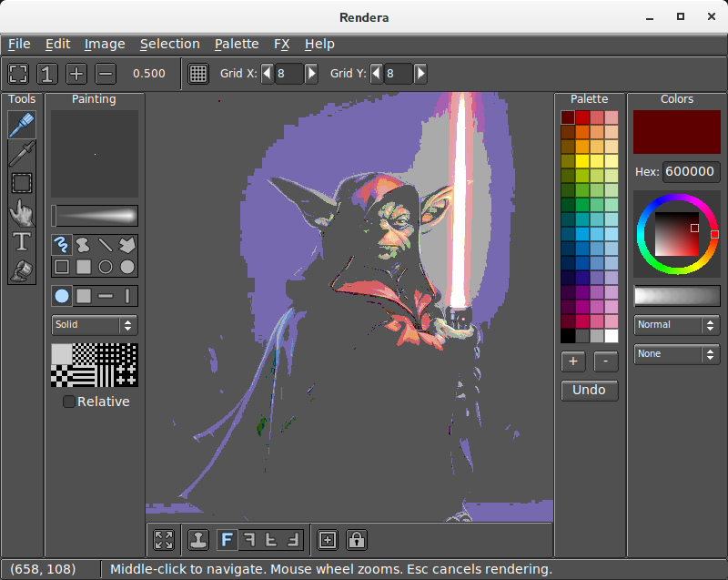Open the Palette menu
The width and height of the screenshot is (728, 580).
tap(237, 44)
